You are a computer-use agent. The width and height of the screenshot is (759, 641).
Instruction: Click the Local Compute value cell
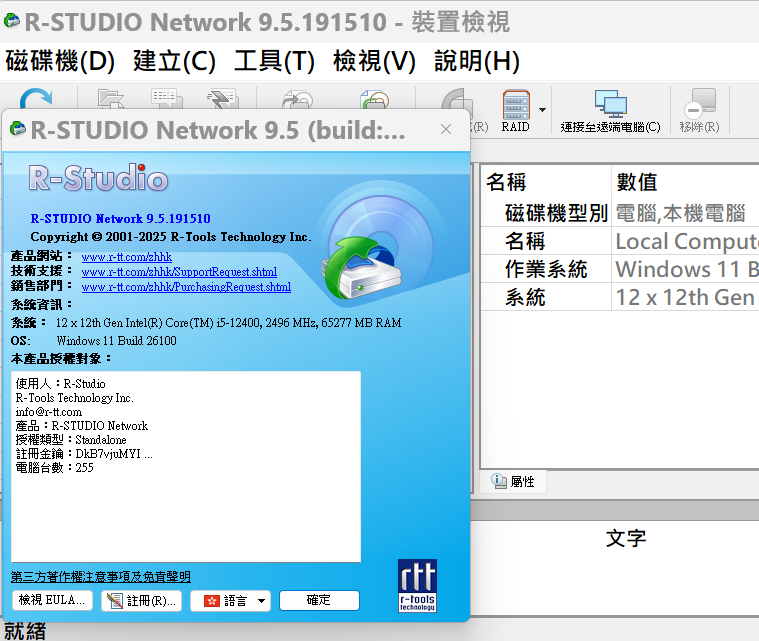tap(686, 241)
